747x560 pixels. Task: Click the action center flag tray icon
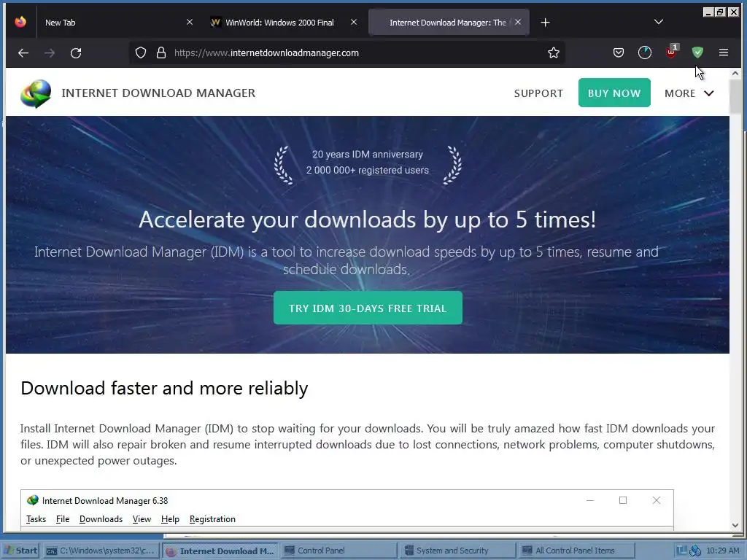(x=682, y=551)
